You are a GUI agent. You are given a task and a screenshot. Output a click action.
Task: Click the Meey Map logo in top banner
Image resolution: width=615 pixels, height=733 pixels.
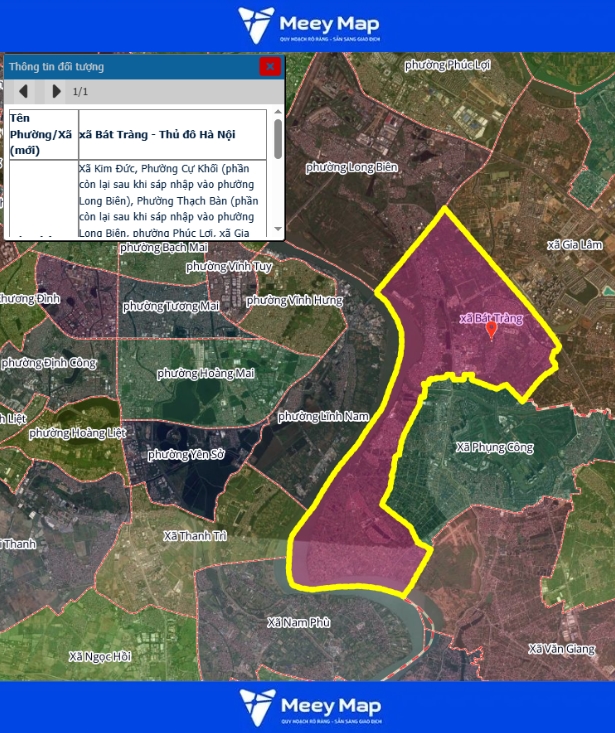307,26
